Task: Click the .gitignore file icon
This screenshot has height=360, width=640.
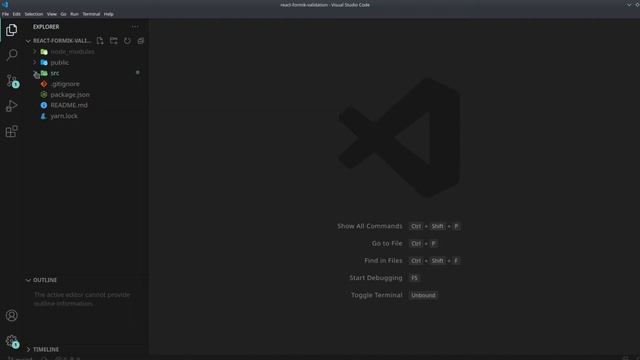Action: click(44, 84)
